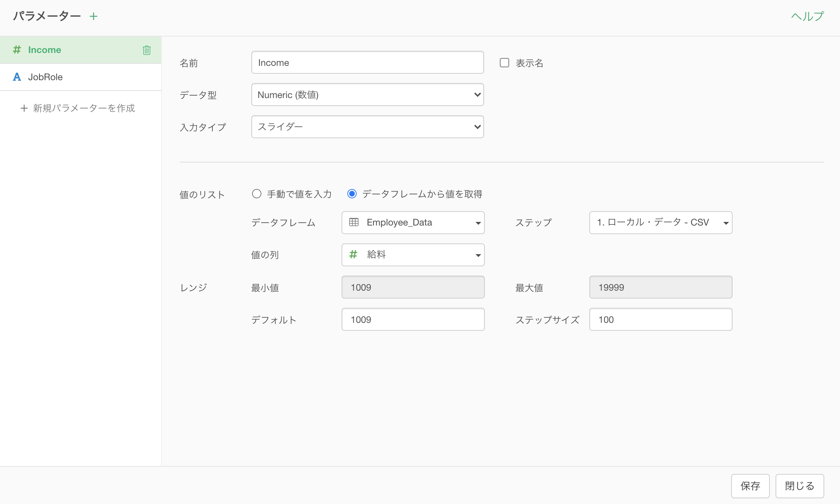
Task: Click the numeric hash icon next to Income
Action: pos(17,50)
